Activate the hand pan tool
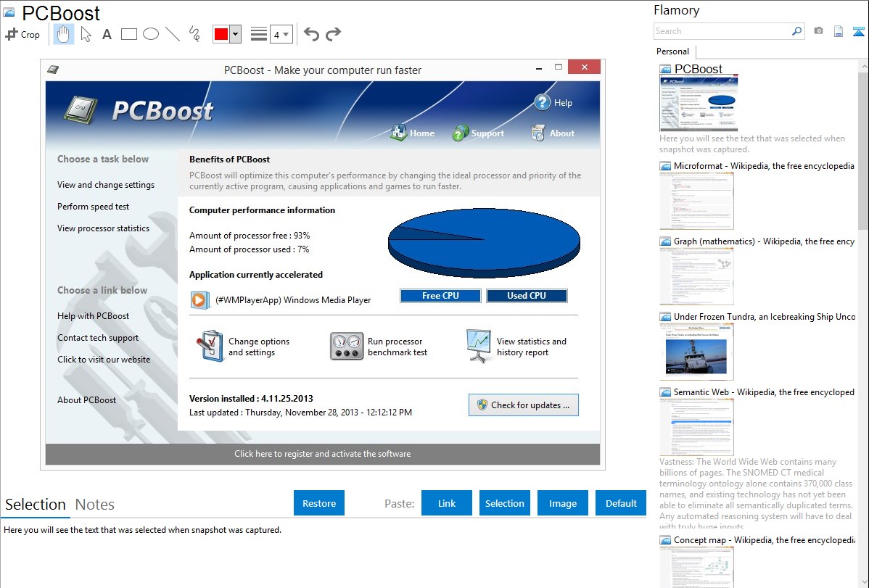 (x=64, y=34)
